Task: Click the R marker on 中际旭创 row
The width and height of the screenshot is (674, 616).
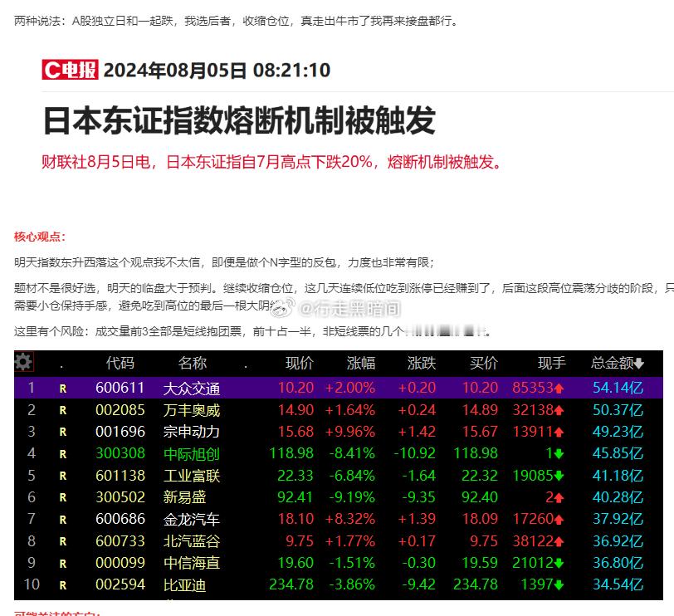Action: coord(63,454)
